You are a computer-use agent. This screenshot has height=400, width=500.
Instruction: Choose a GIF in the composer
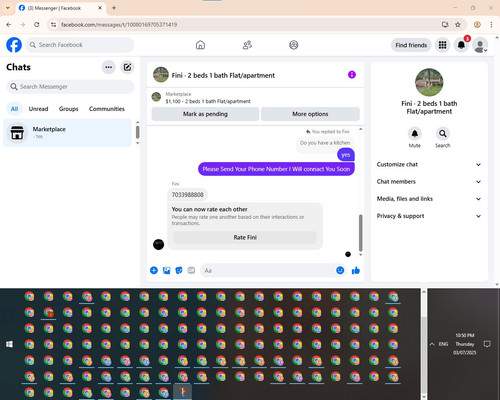pyautogui.click(x=191, y=270)
